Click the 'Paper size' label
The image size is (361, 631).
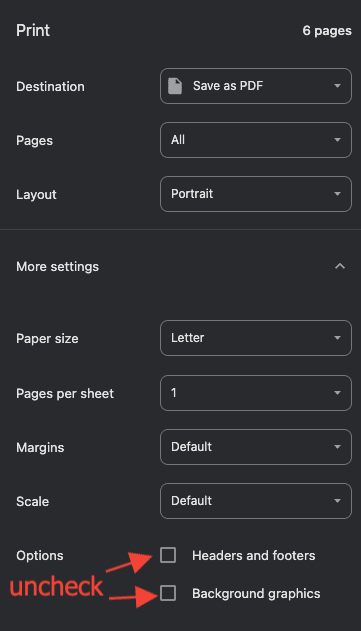[47, 339]
